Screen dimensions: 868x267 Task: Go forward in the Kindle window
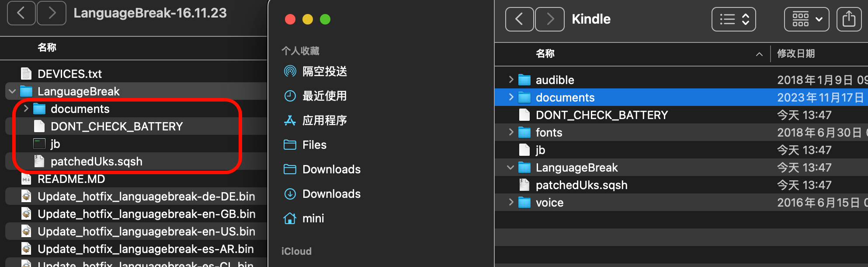pyautogui.click(x=550, y=19)
